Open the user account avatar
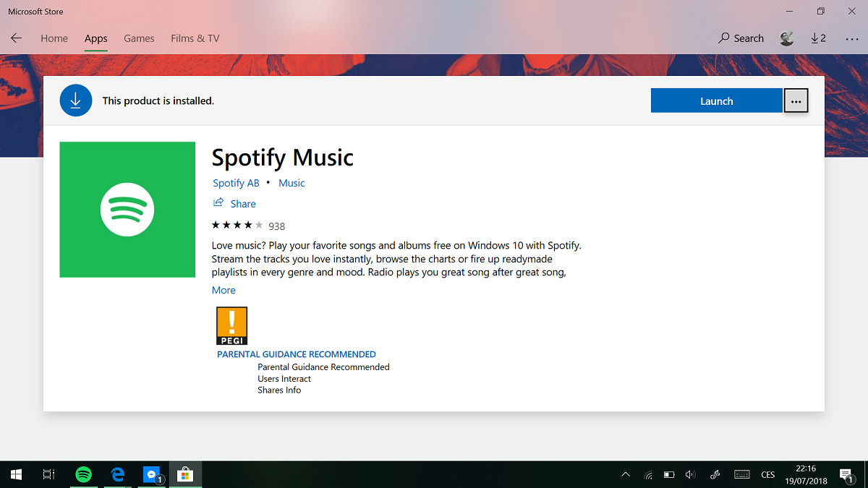 pos(787,38)
